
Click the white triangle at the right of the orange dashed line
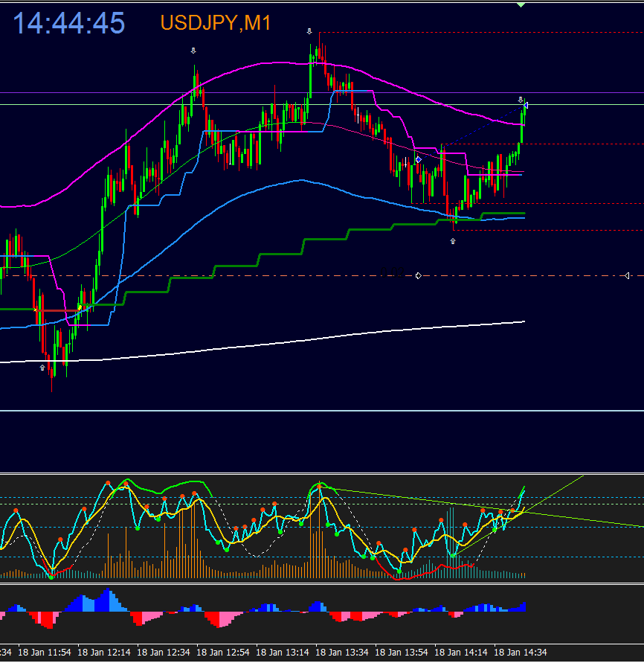click(x=627, y=275)
